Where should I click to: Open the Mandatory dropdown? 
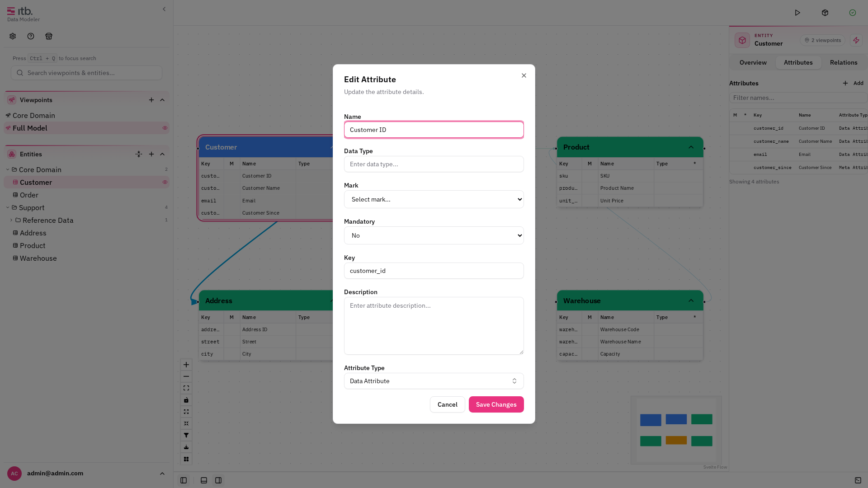(x=434, y=235)
